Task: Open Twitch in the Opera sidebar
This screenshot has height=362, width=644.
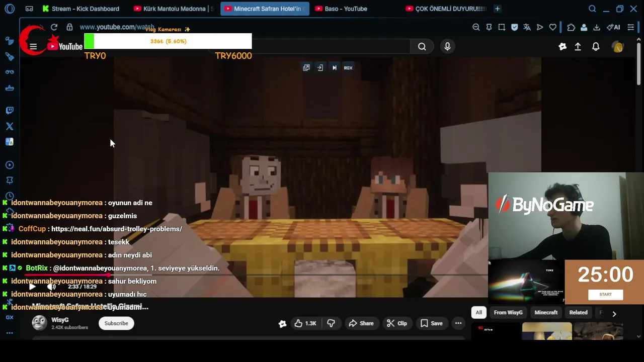Action: [9, 110]
